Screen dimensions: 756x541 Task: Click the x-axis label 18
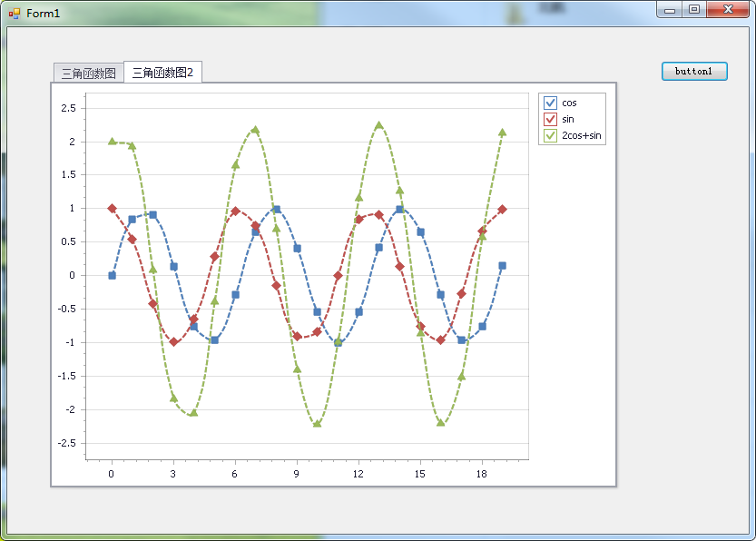[x=482, y=474]
